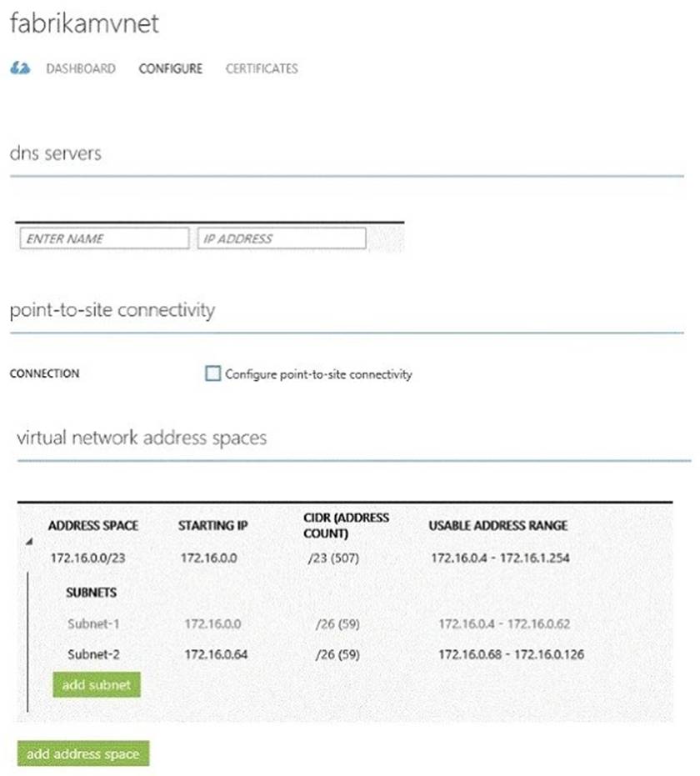700x776 pixels.
Task: Select the Subnet-1 row name
Action: click(89, 623)
